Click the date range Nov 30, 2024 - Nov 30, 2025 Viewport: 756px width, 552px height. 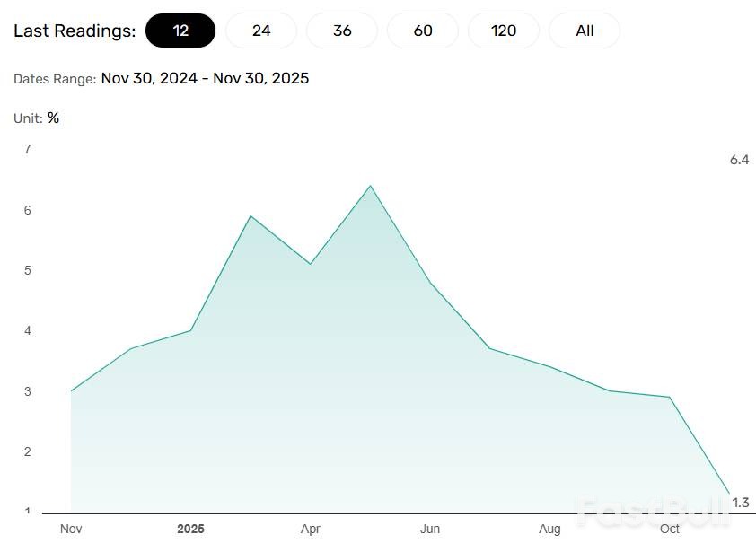point(205,78)
